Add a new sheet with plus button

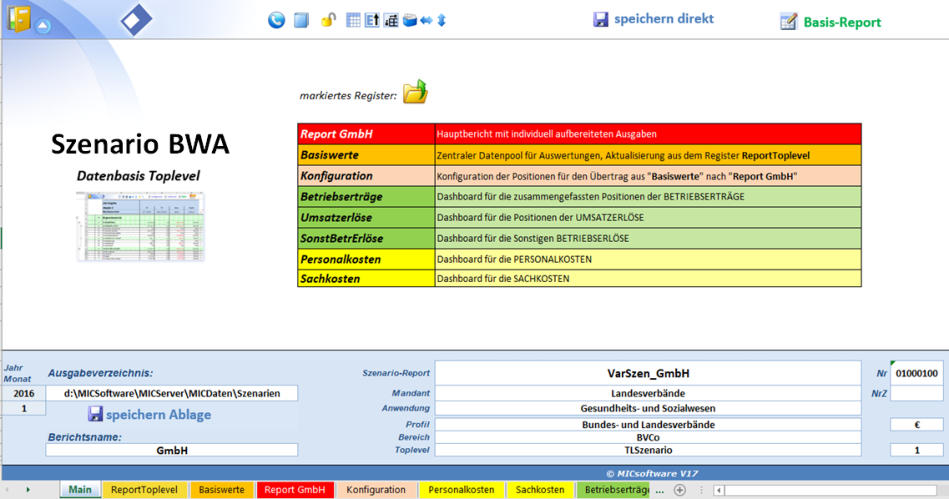click(x=680, y=490)
